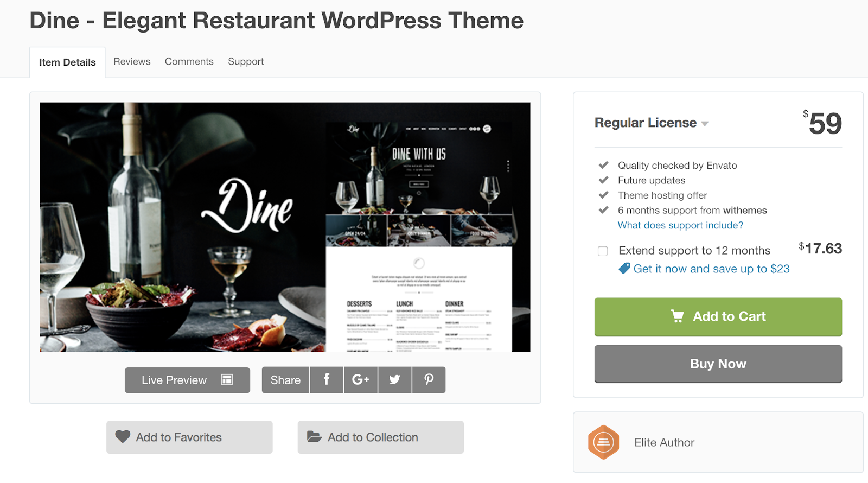Screen dimensions: 868x483
Task: Click the $59 price
Action: click(x=822, y=123)
